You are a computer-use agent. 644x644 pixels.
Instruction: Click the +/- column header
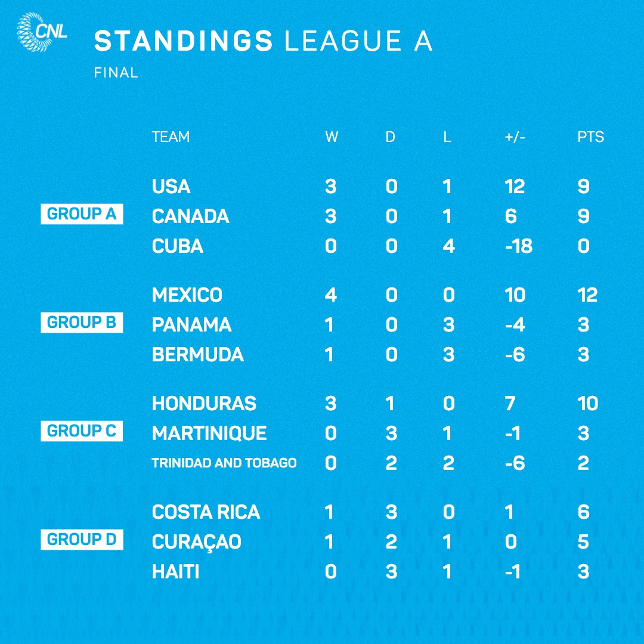(515, 137)
